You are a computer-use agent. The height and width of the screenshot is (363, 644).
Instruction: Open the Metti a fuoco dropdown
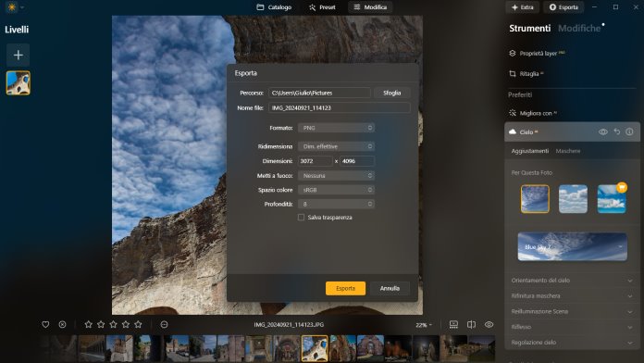(336, 176)
